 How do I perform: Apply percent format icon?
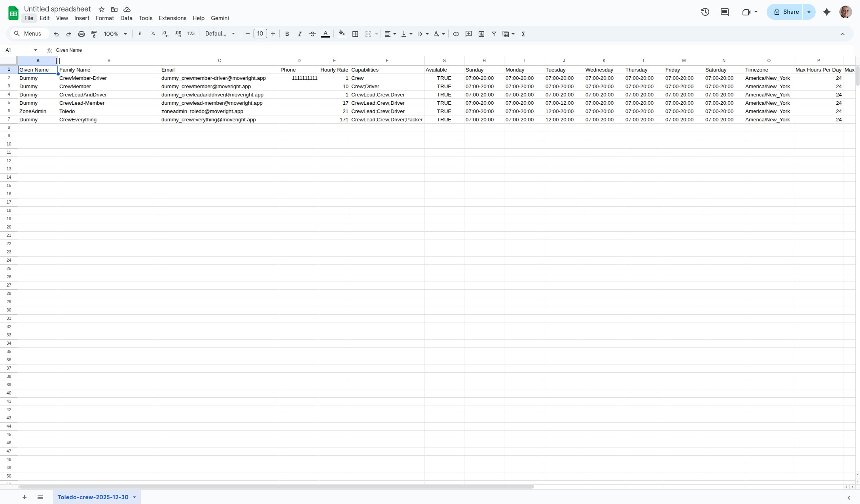153,34
